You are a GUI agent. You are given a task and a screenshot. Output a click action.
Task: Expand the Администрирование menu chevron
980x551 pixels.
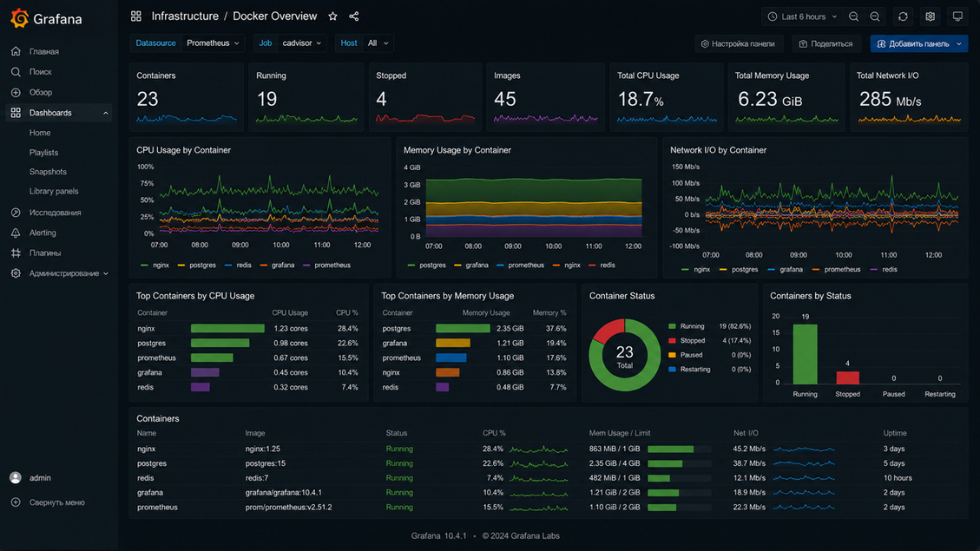[x=106, y=273]
